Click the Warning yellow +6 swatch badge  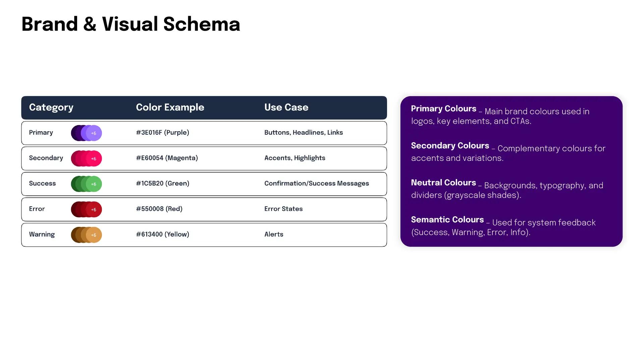(94, 235)
